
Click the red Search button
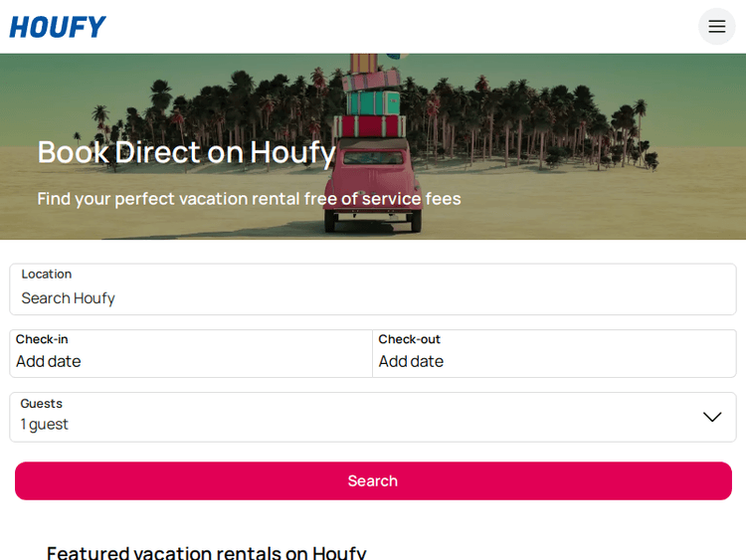(x=373, y=480)
